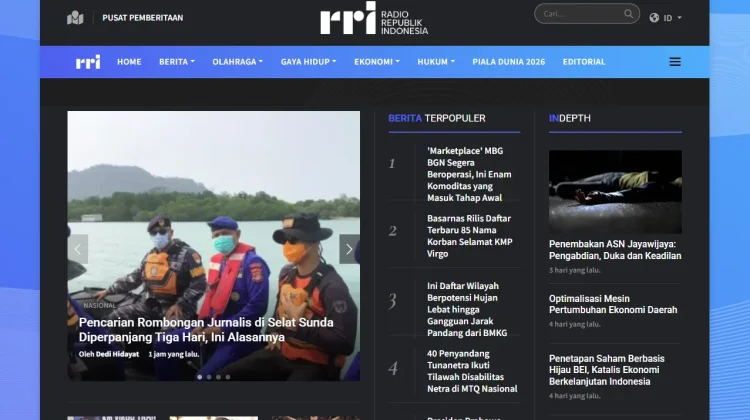Click the RRI Radio Republik Indonesia logo
750x420 pixels.
(374, 18)
